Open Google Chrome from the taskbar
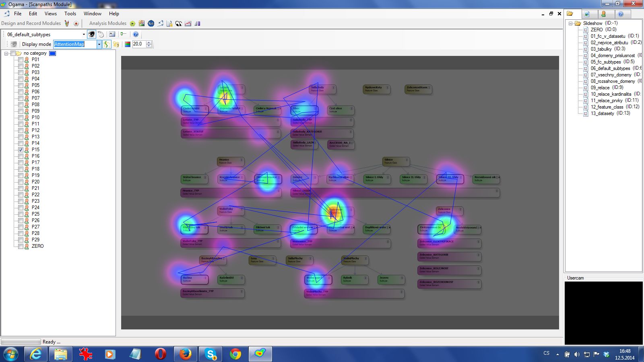Image resolution: width=644 pixels, height=362 pixels. (235, 354)
